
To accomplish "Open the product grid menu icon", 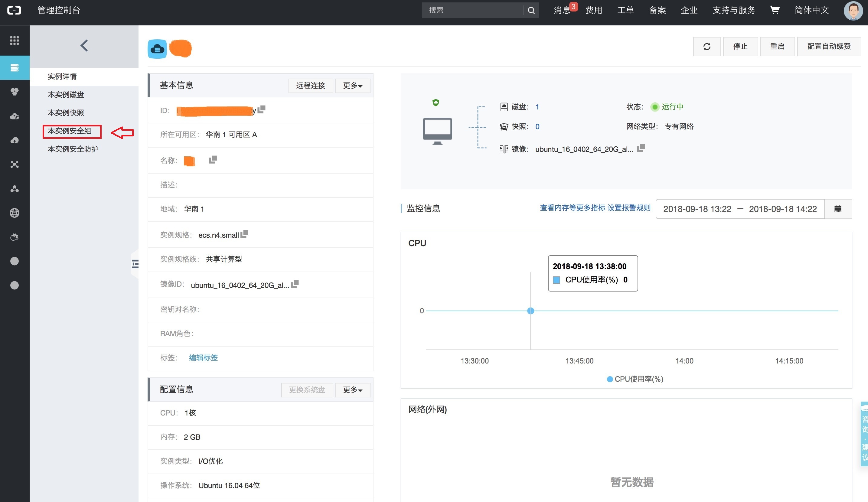I will coord(15,40).
